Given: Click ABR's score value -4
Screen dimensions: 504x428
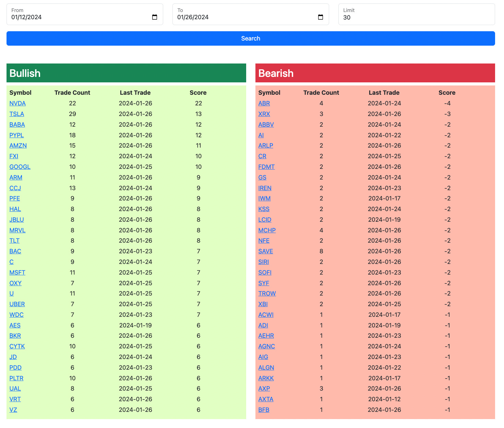Looking at the screenshot, I should tap(447, 103).
